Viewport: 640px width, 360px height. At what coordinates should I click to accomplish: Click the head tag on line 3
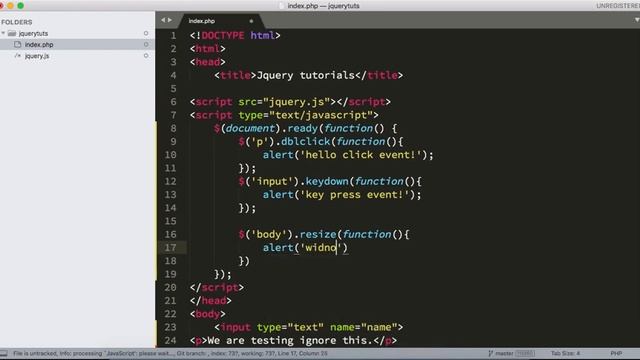point(207,62)
